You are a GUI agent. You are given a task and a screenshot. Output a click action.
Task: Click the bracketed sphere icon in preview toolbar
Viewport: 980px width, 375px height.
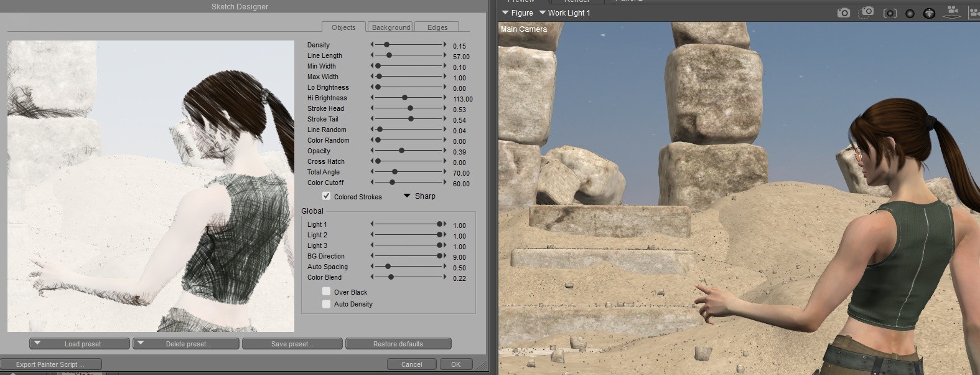890,13
